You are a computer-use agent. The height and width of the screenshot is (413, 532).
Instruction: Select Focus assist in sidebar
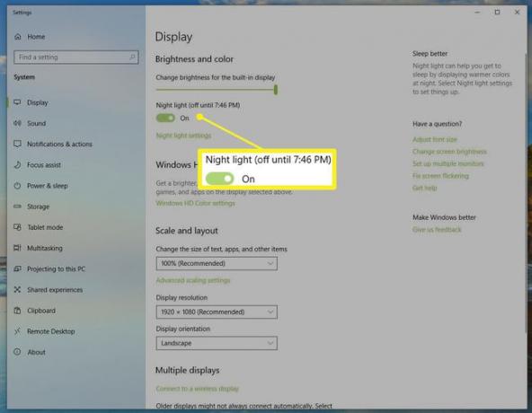(x=44, y=165)
